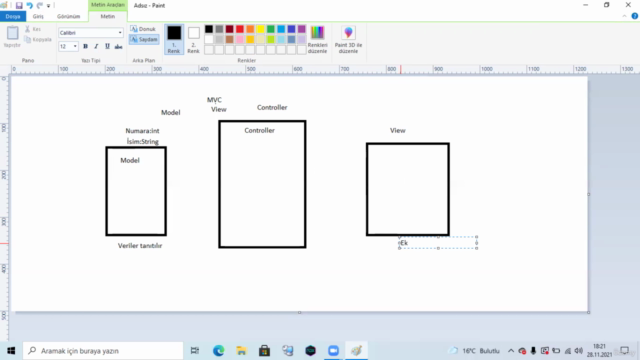Switch to the Giriş tab
Image resolution: width=640 pixels, height=360 pixels.
tap(38, 16)
